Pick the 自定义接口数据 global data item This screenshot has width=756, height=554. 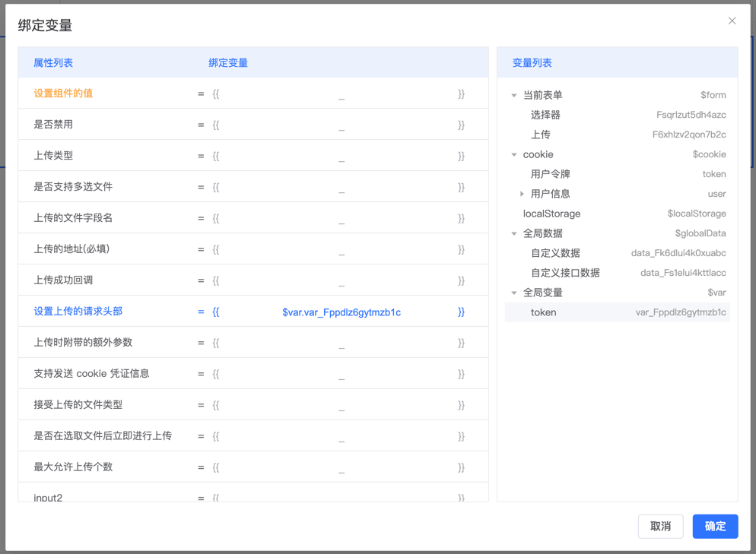pos(565,273)
